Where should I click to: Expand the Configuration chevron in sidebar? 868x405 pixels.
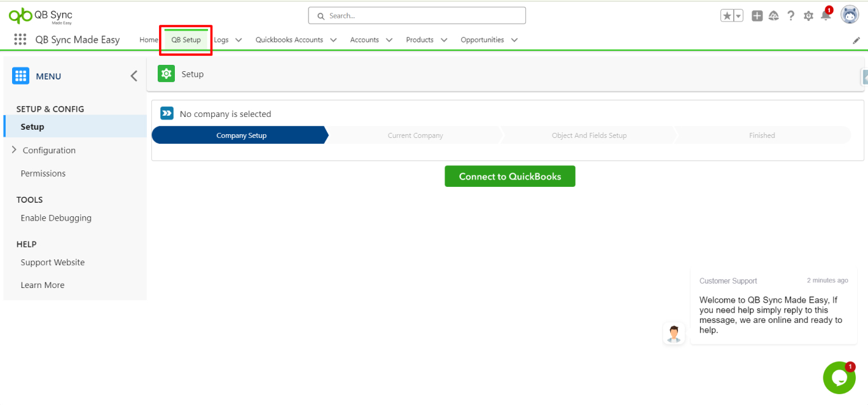(x=14, y=150)
